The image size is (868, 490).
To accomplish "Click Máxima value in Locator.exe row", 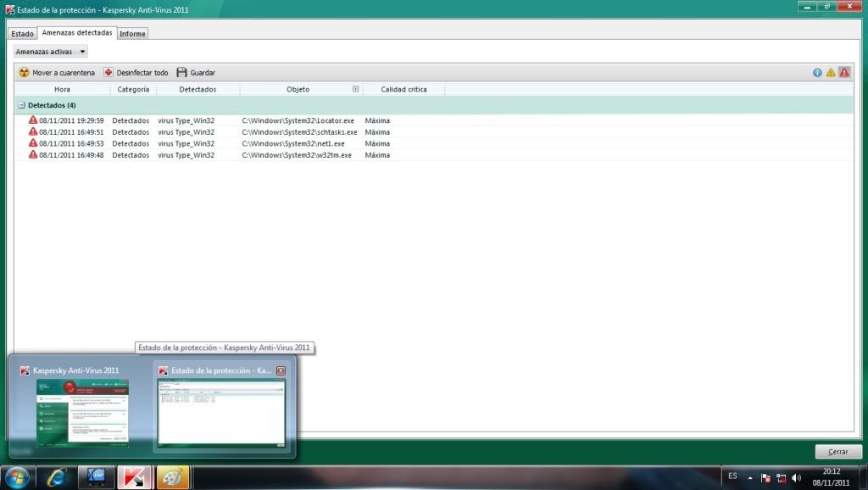I will (x=377, y=120).
